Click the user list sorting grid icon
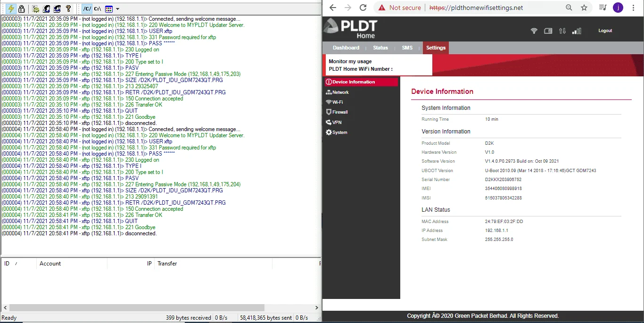The image size is (644, 323). [x=109, y=8]
